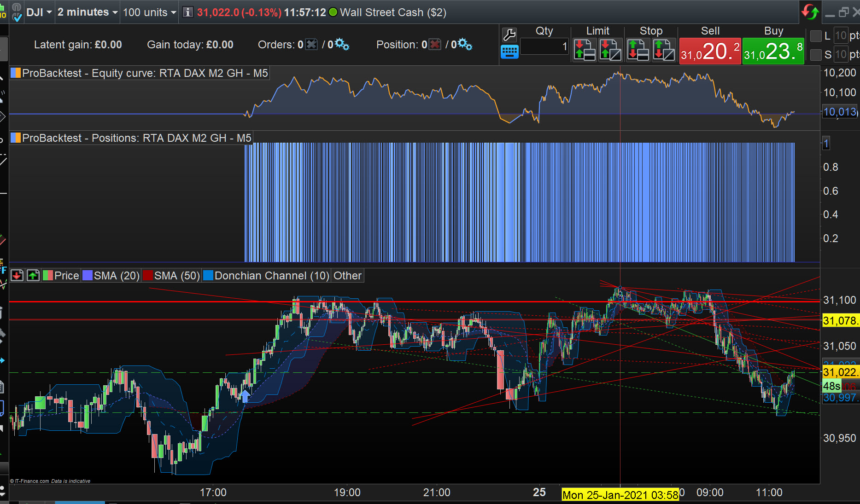Click the green Buy price button

click(773, 51)
